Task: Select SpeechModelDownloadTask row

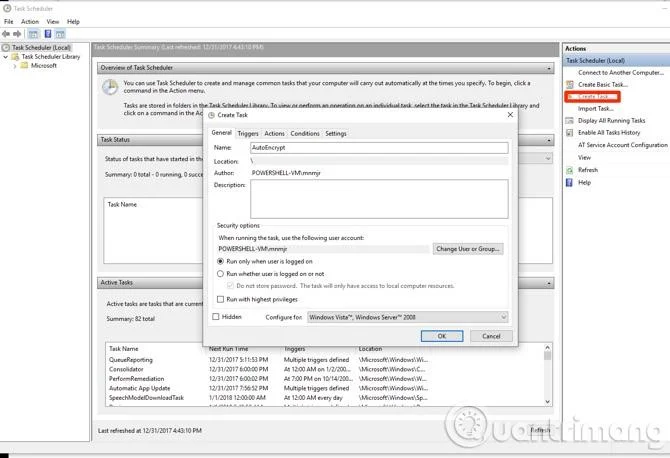Action: (x=268, y=397)
